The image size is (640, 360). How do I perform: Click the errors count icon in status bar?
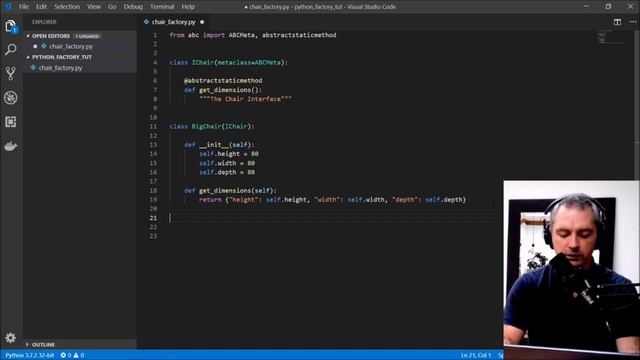coord(63,355)
